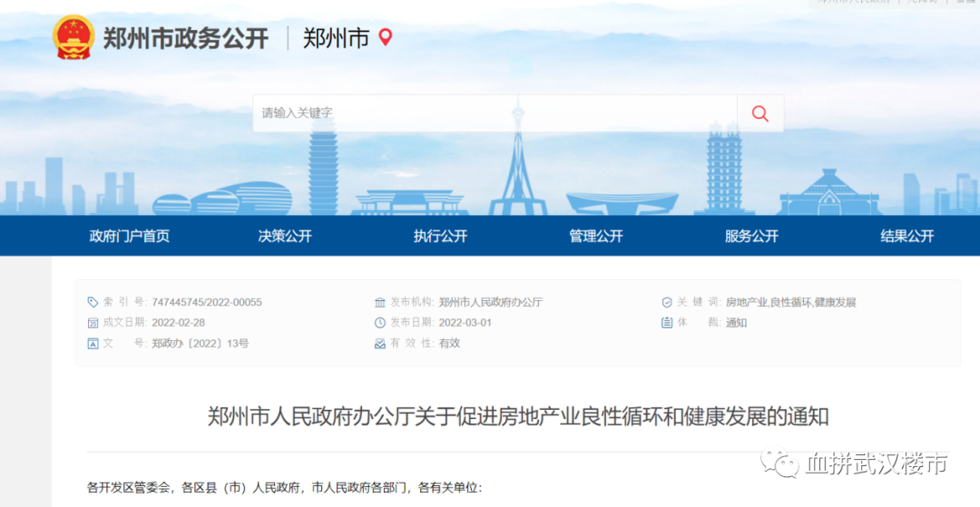Click the red magnifier search icon
Viewport: 980px width, 507px height.
(x=759, y=113)
